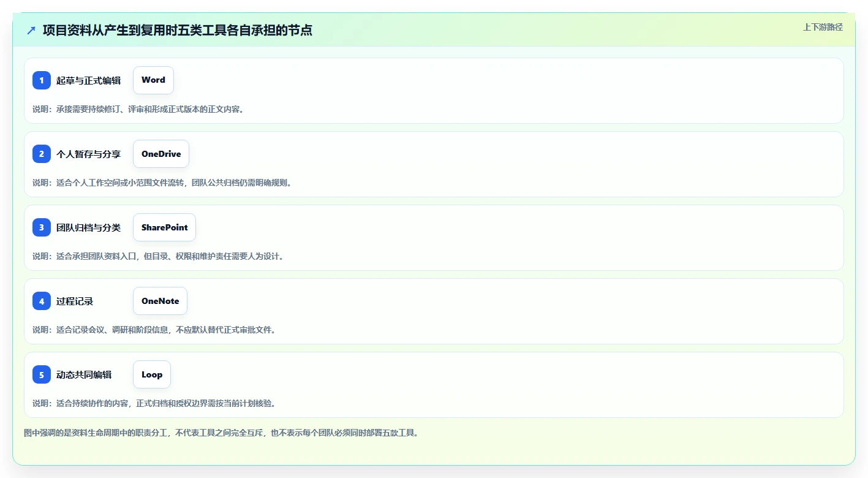Click the Word tool chip
Screen dimensions: 868x478
point(153,80)
